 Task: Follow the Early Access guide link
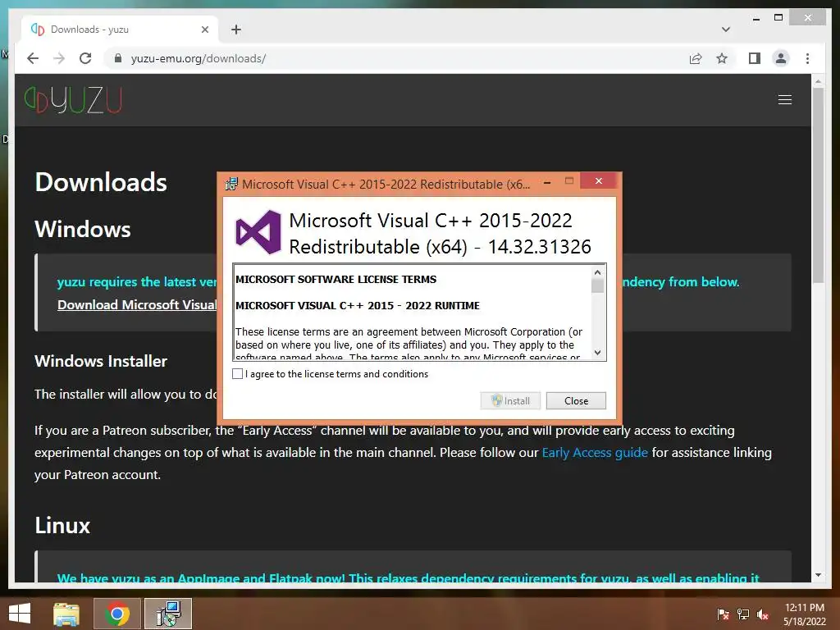tap(595, 453)
